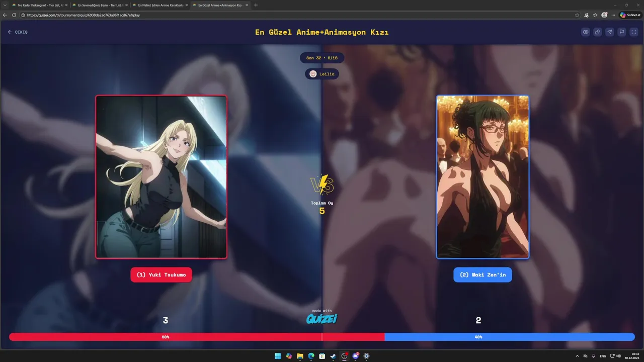Screen dimensions: 644x362
Task: Show hidden system tray icons
Action: click(577, 356)
